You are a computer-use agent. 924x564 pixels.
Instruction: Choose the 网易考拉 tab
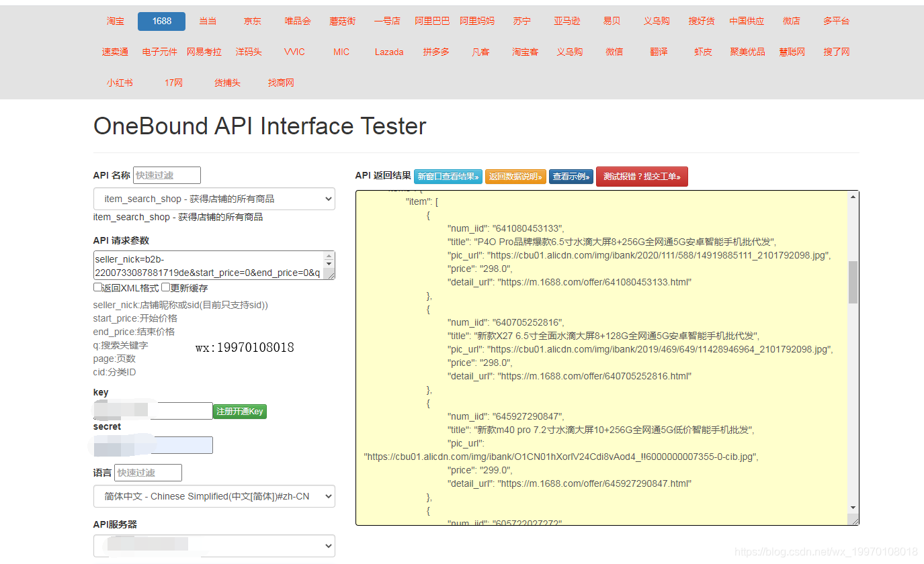(204, 52)
